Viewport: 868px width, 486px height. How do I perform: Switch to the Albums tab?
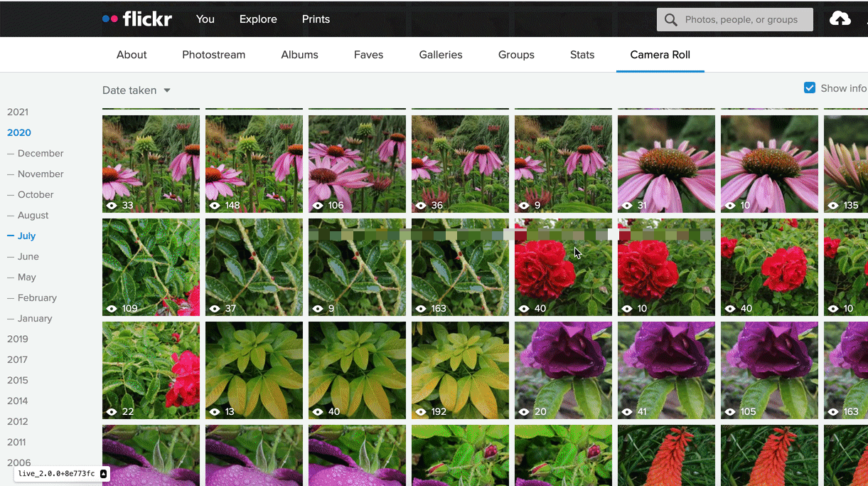[300, 55]
